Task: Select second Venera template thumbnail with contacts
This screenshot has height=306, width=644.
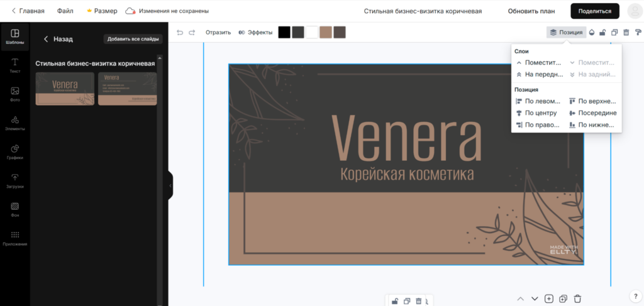Action: (x=127, y=89)
